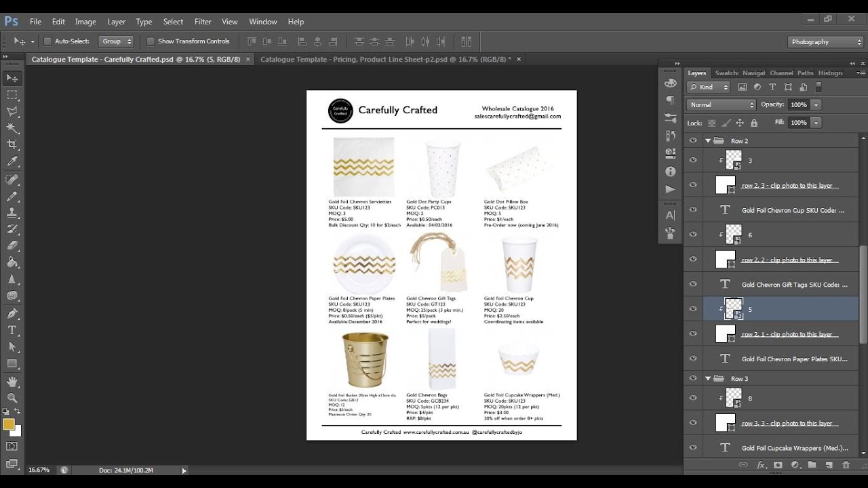Open the Photography workspace dropdown
This screenshot has width=868, height=488.
826,42
